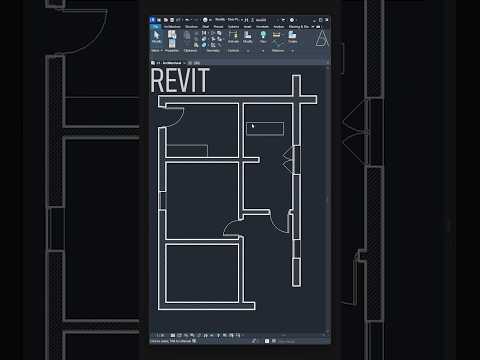Open Type Properties icon in Properties panel
The height and width of the screenshot is (360, 480).
(x=172, y=34)
